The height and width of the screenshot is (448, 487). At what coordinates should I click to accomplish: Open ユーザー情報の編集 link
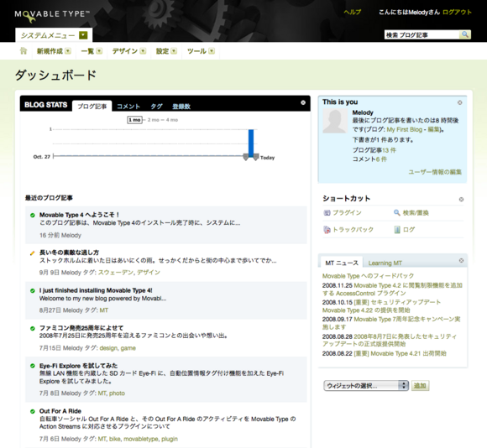point(435,172)
